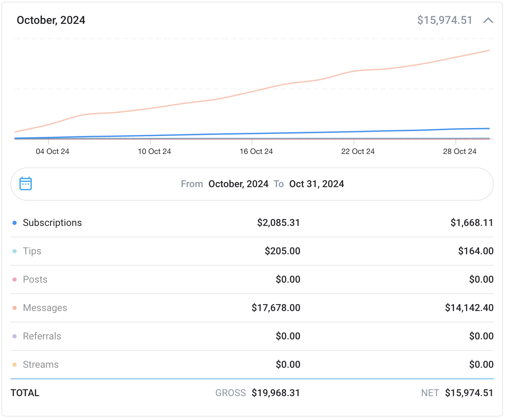
Task: Open the From October, 2024 date picker
Action: (x=238, y=184)
